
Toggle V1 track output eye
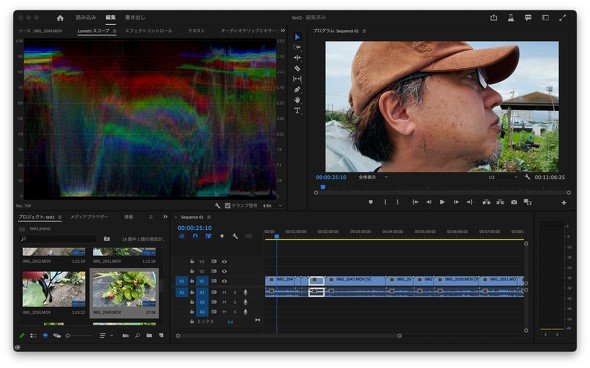pos(224,281)
